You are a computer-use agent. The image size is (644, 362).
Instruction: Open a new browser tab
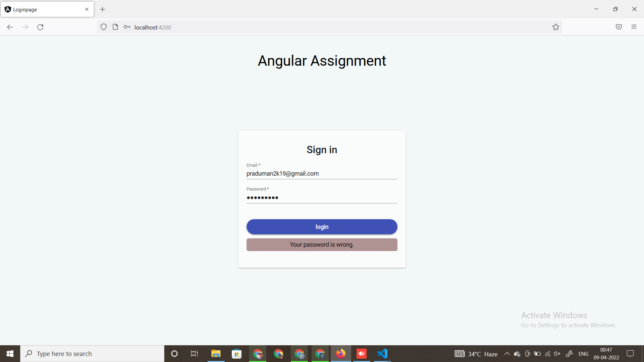[103, 9]
